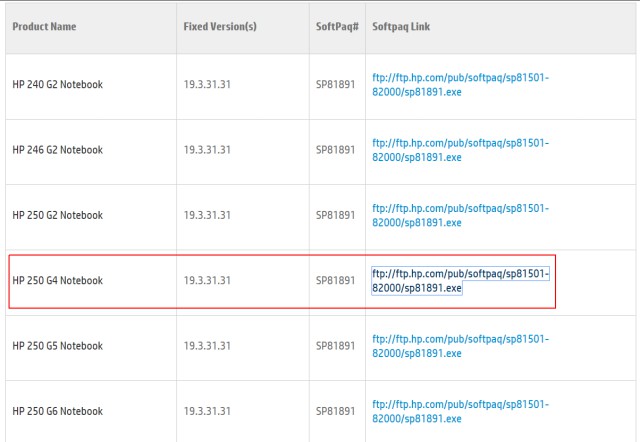Open the highlighted HP 250 G4 softpaq link
Viewport: 640px width, 442px height.
click(460, 281)
